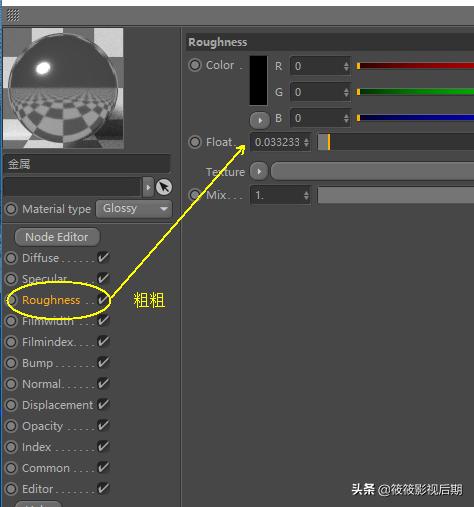Toggle the Filmwidth checkbox

pyautogui.click(x=103, y=320)
